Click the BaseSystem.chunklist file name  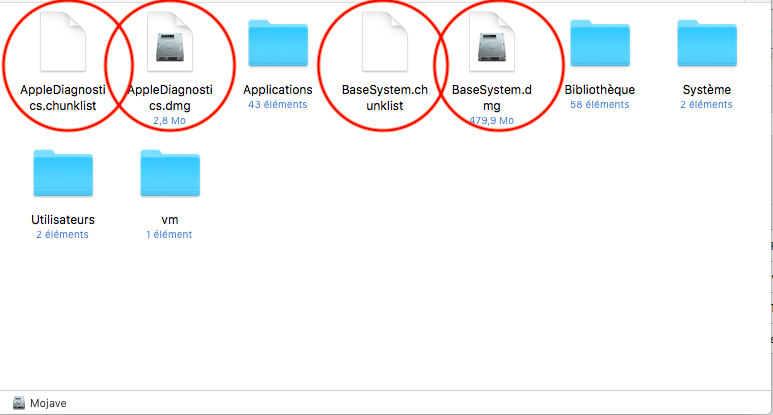pos(385,98)
